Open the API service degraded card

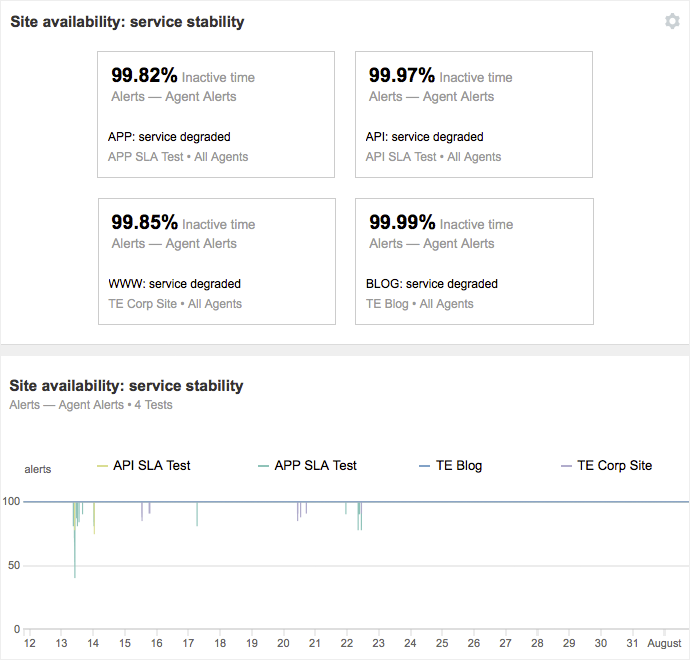click(473, 115)
